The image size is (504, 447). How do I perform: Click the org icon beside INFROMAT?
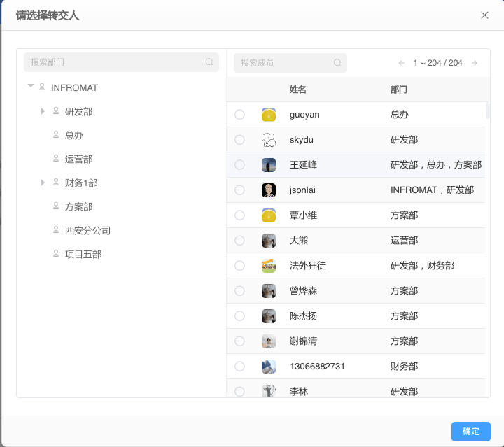point(42,87)
